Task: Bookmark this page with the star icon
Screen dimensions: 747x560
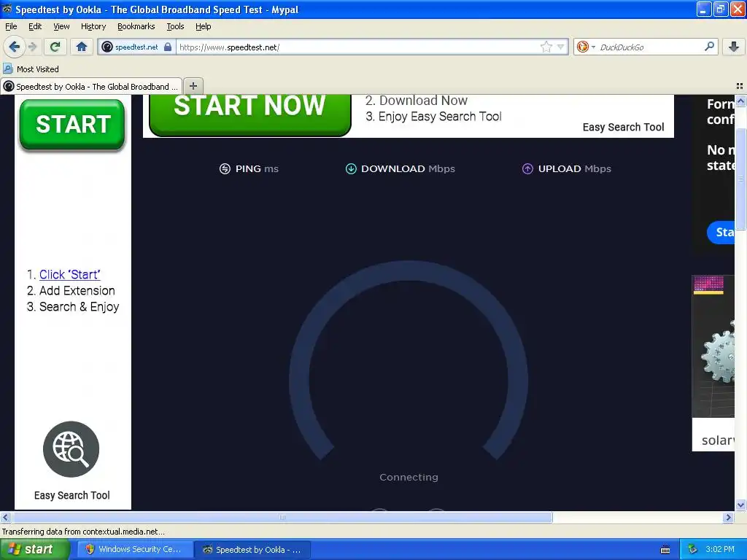Action: click(546, 47)
